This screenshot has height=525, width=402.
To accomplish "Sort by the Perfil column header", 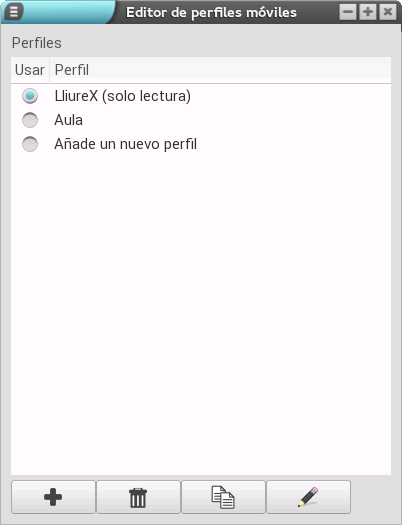I will (220, 70).
